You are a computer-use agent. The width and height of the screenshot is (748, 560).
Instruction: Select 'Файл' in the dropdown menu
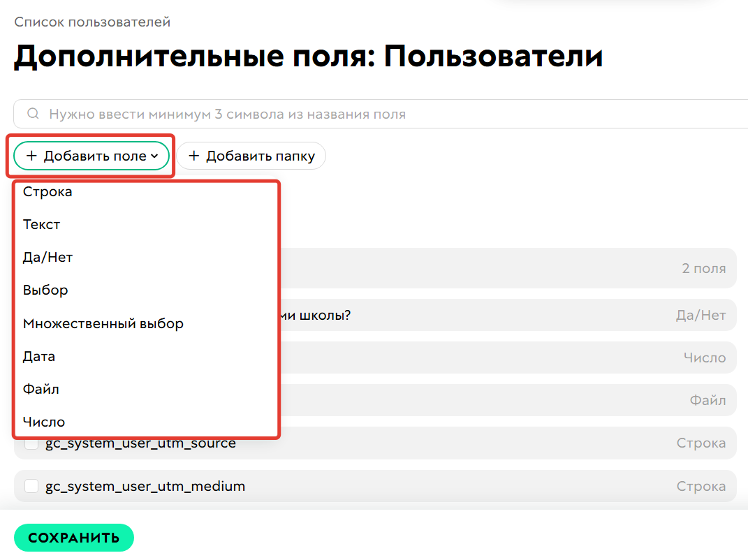(41, 389)
